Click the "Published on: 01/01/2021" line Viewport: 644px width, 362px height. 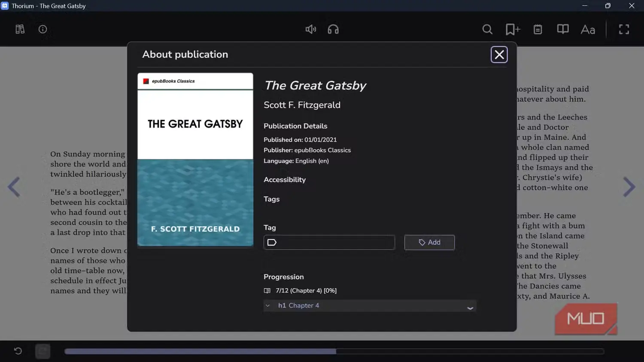(x=300, y=140)
